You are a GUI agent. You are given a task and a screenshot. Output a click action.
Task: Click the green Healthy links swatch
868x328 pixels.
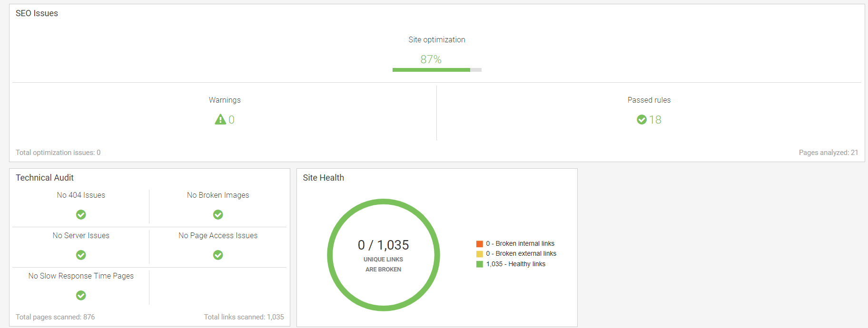(480, 264)
